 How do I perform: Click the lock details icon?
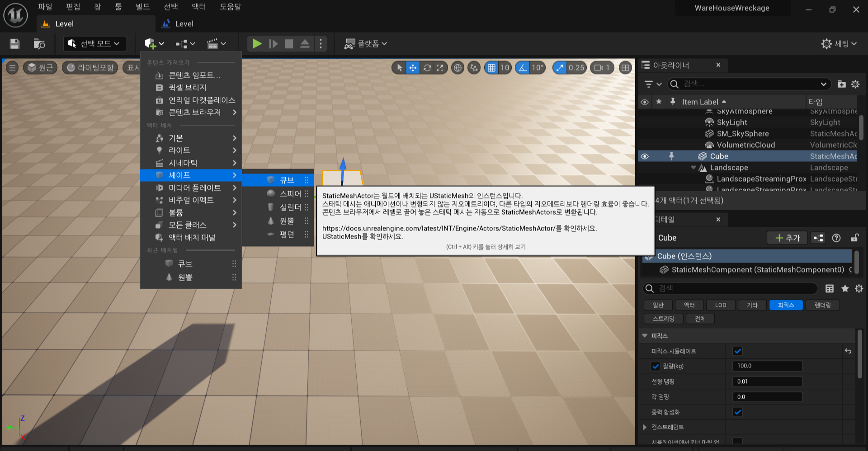coord(854,238)
